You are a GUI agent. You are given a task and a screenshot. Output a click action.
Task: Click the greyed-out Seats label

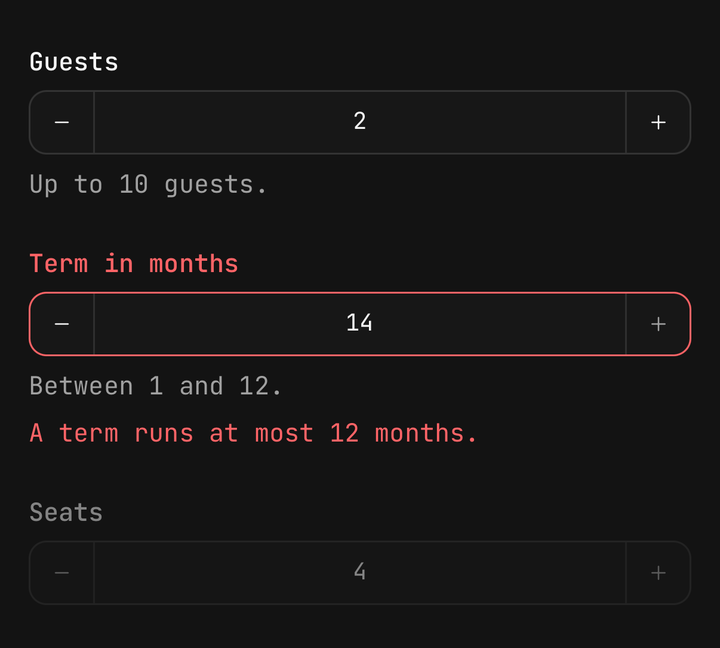tap(66, 512)
